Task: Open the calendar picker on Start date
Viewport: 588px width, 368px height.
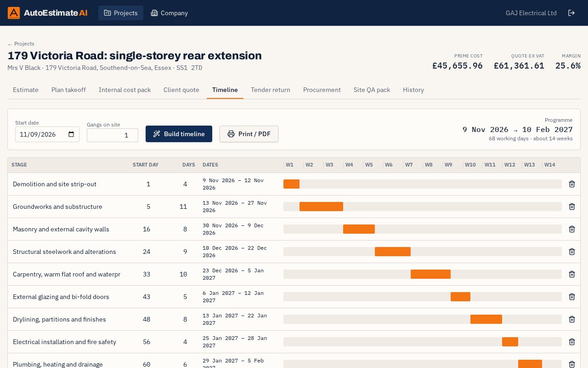Action: 71,134
